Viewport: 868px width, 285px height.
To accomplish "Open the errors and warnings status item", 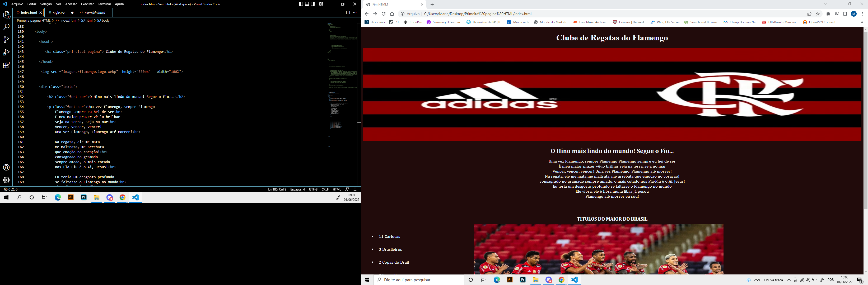I will [11, 189].
